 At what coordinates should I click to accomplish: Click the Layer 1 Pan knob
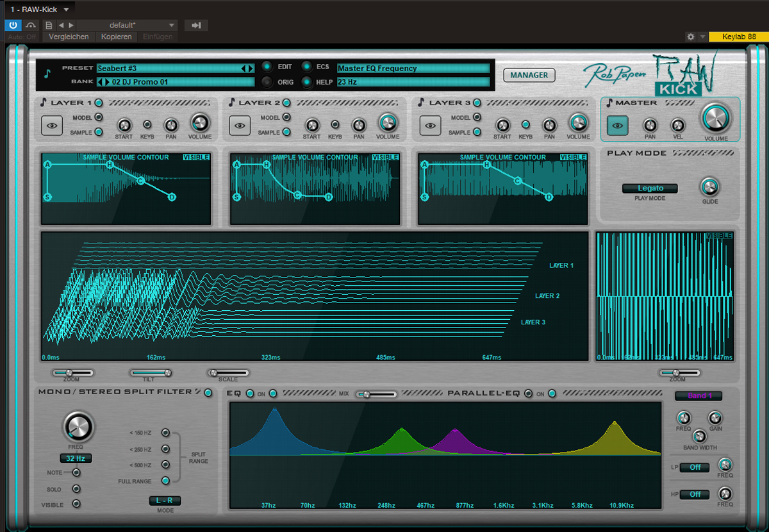pos(171,125)
